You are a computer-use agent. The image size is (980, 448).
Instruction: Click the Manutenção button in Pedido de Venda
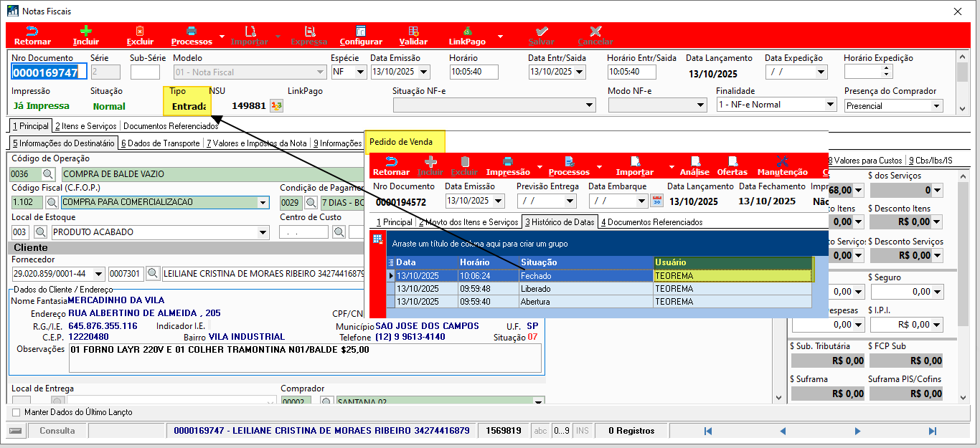(783, 166)
